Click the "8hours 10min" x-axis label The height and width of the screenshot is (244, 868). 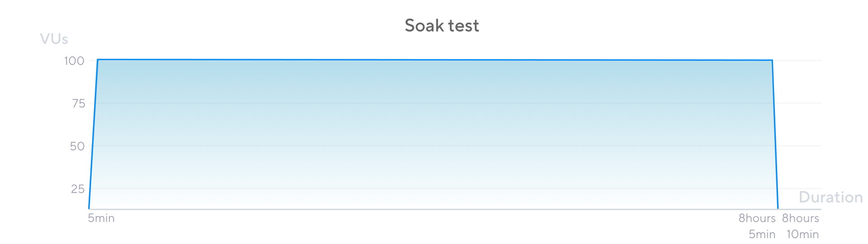[x=801, y=226]
